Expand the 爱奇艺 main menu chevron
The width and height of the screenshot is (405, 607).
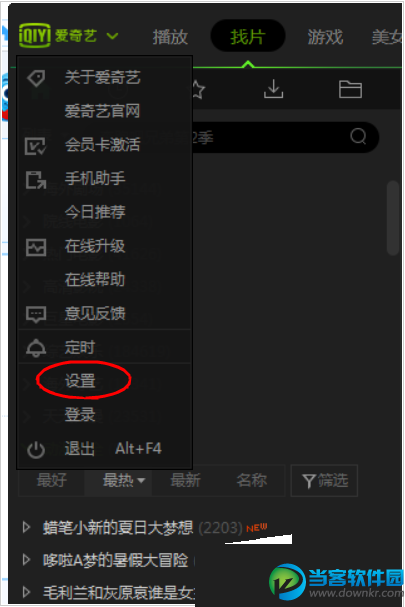pyautogui.click(x=112, y=36)
